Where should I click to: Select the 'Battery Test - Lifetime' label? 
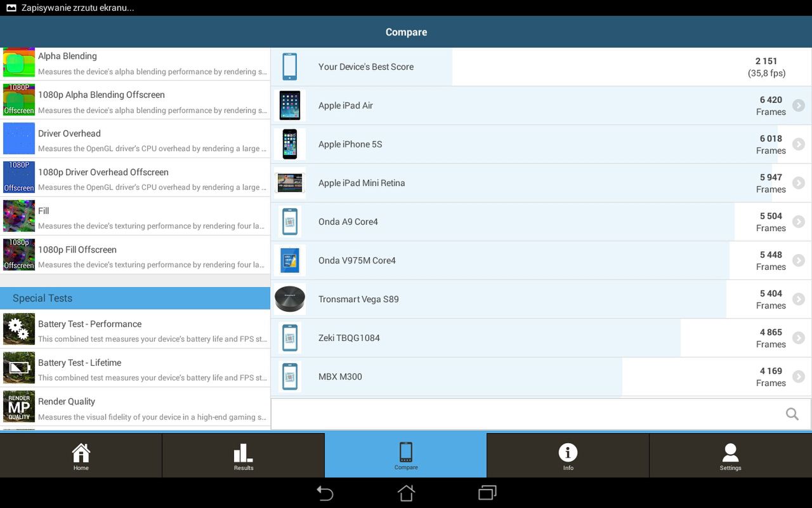[79, 363]
